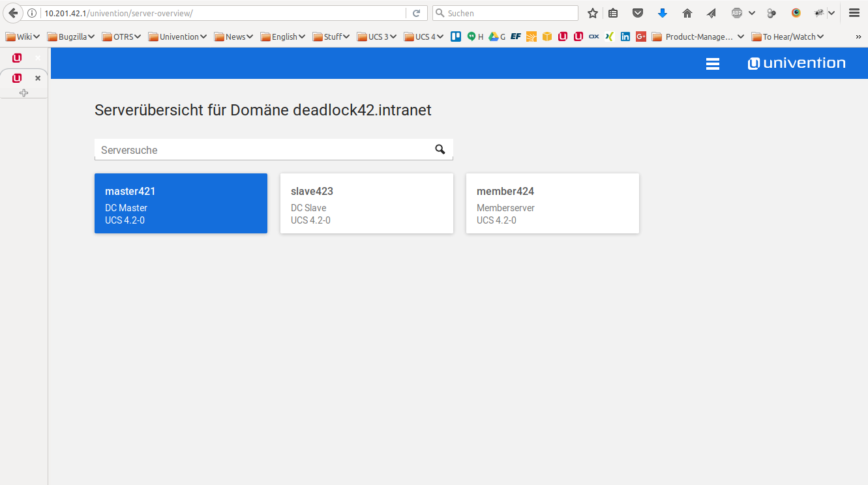Open the master421 DC Master server tile

[x=181, y=203]
